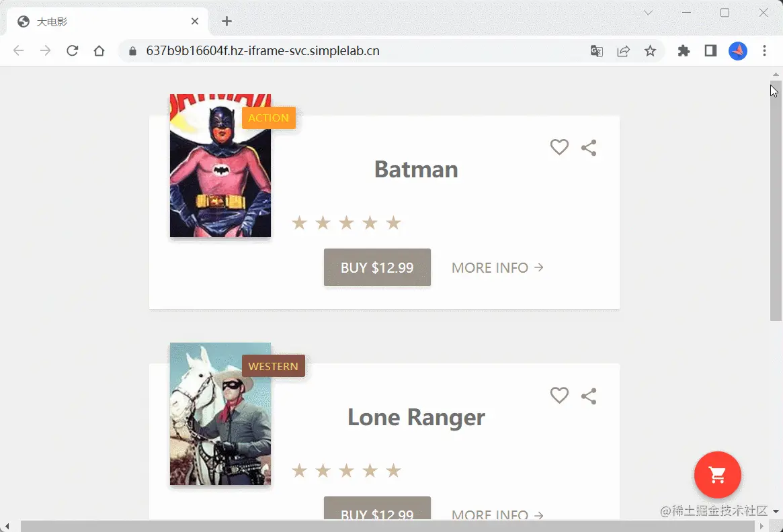Buy Batman for $12.99
The height and width of the screenshot is (532, 783).
point(377,267)
